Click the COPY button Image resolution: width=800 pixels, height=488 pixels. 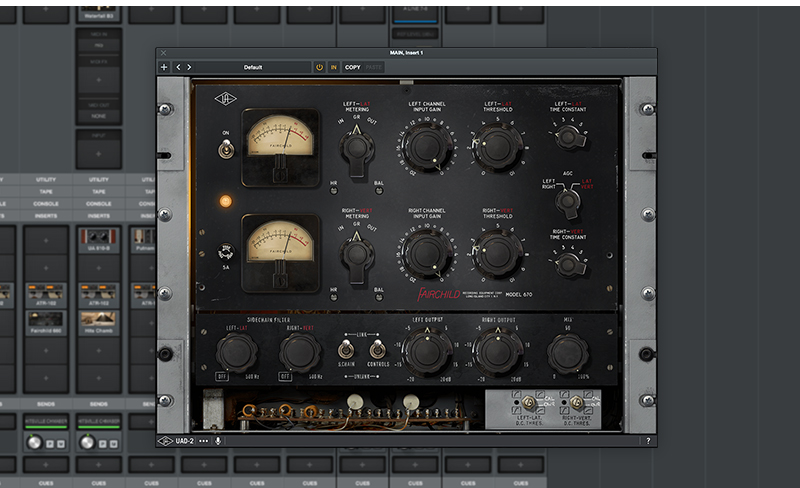point(353,67)
